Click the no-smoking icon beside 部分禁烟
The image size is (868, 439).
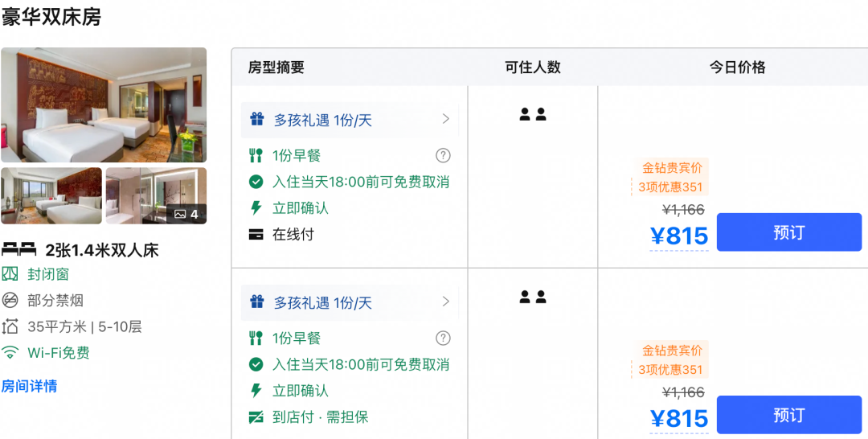(10, 300)
